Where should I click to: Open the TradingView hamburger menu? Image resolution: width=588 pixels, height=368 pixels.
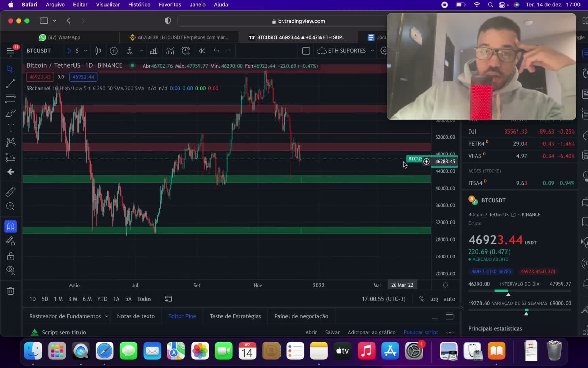[11, 51]
